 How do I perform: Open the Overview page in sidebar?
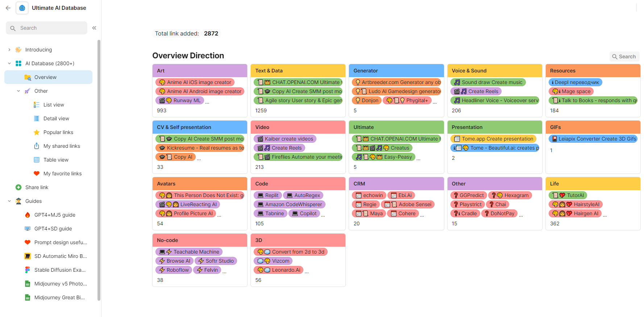(x=48, y=77)
